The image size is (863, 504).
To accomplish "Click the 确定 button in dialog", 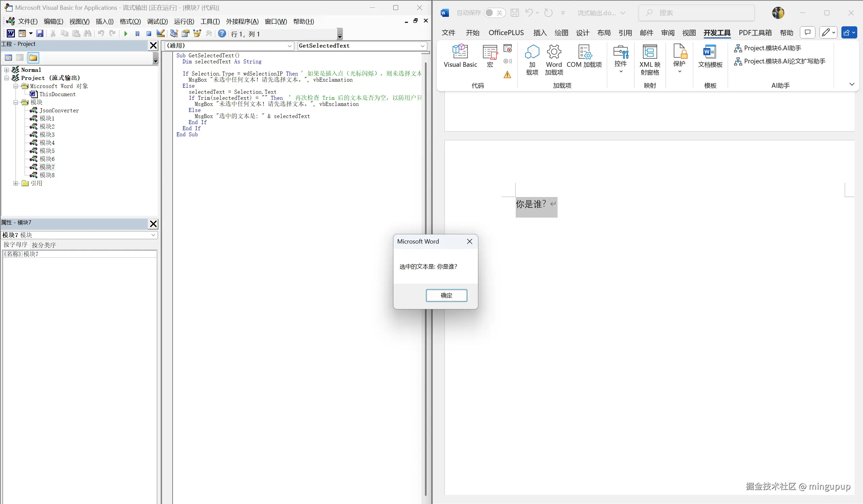I will pyautogui.click(x=446, y=296).
